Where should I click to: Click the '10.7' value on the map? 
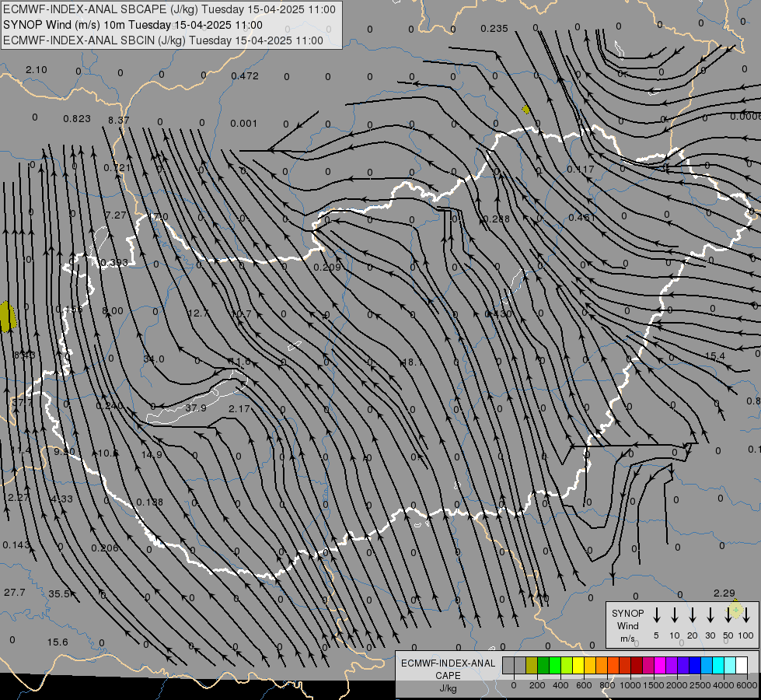(x=241, y=313)
